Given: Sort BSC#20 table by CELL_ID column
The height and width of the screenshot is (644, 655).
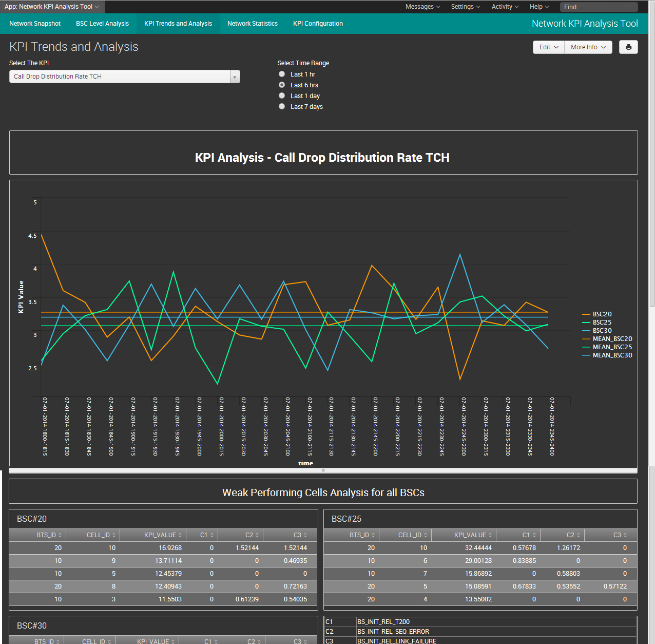Looking at the screenshot, I should (x=93, y=535).
